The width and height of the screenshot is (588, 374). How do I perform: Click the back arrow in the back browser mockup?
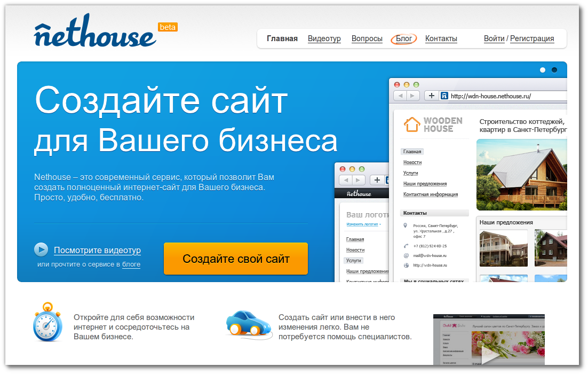coord(346,180)
